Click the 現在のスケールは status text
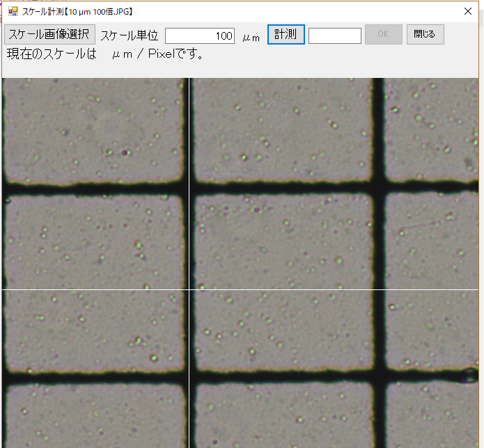Viewport: 484px width, 448px height. (52, 54)
